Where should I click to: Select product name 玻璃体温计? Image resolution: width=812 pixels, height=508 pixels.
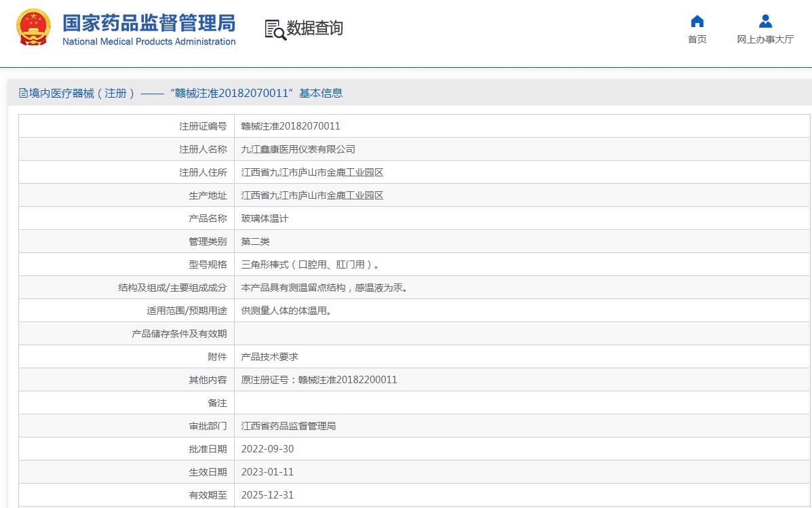pos(265,218)
